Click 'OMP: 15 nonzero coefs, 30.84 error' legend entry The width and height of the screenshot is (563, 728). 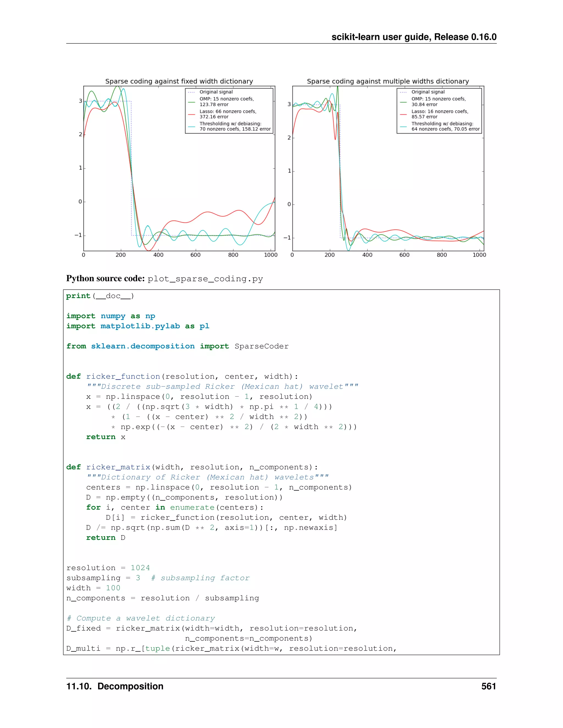click(433, 102)
